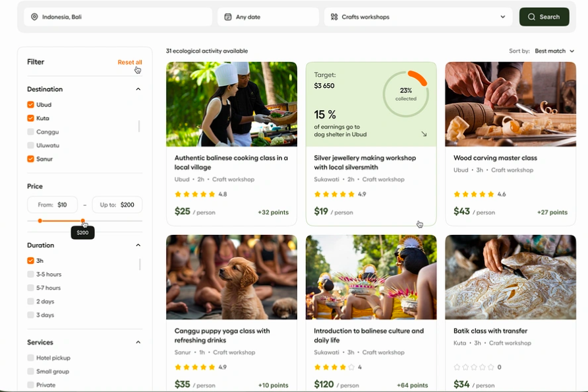Click the star rating of the cooking class

(195, 194)
